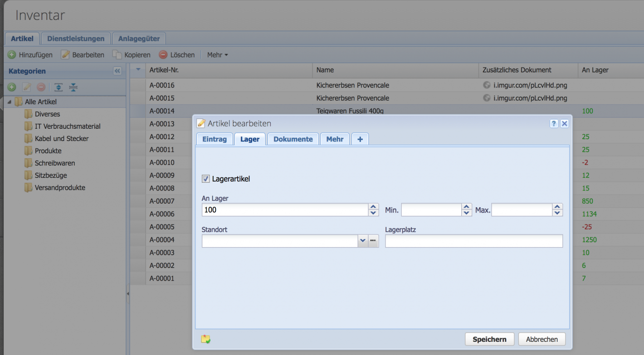The height and width of the screenshot is (355, 644).
Task: Open the notes sticky-note icon in the dialog
Action: (x=205, y=339)
